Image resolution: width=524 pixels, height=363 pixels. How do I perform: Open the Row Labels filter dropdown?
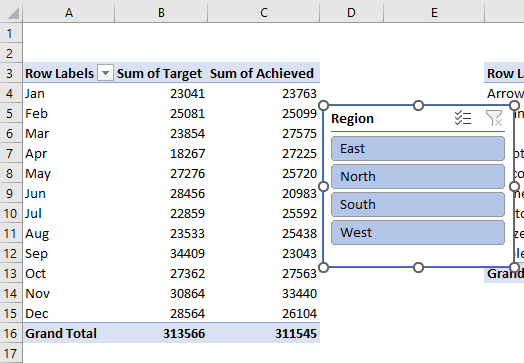click(105, 73)
